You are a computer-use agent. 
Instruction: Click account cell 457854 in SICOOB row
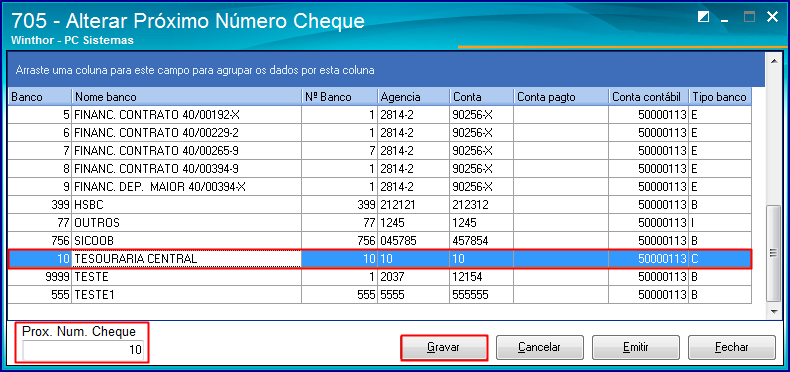click(x=481, y=241)
